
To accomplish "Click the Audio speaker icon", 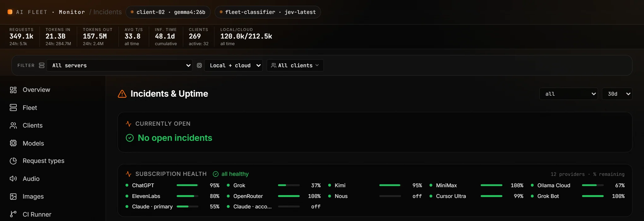I will [x=13, y=179].
